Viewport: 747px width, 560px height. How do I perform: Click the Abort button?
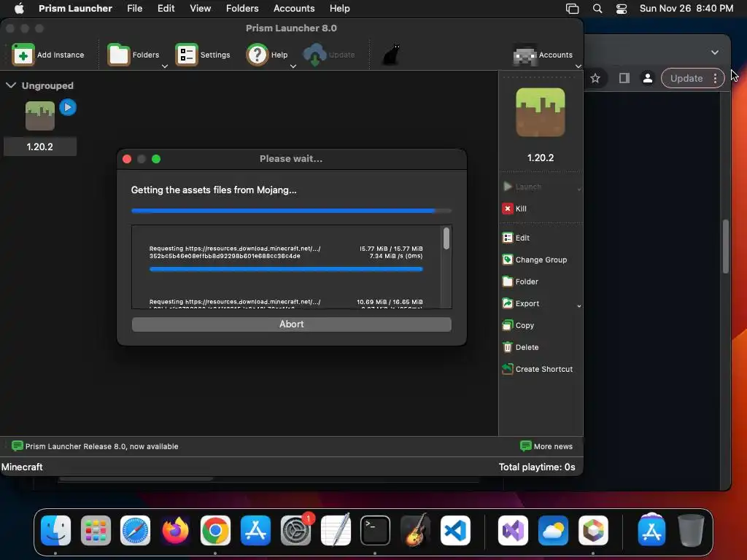click(292, 324)
